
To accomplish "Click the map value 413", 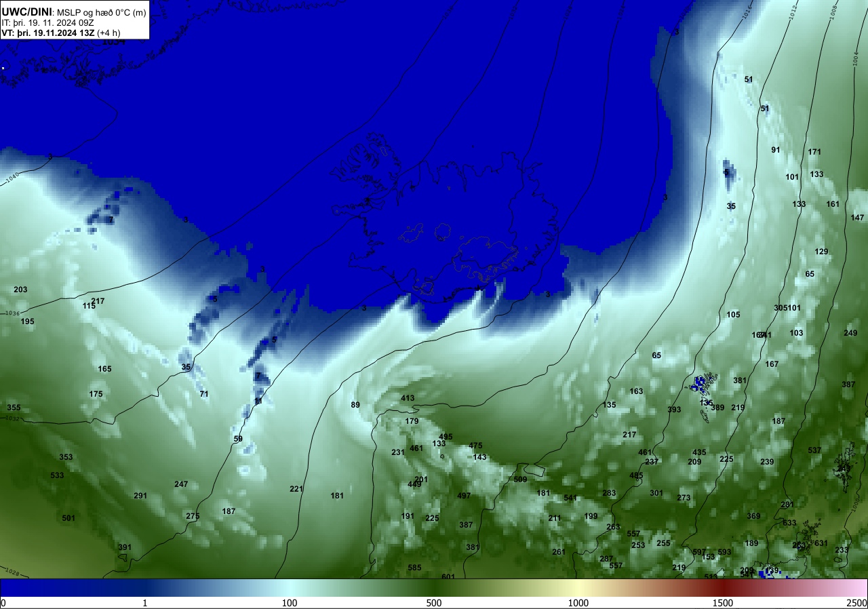I will pyautogui.click(x=408, y=398).
